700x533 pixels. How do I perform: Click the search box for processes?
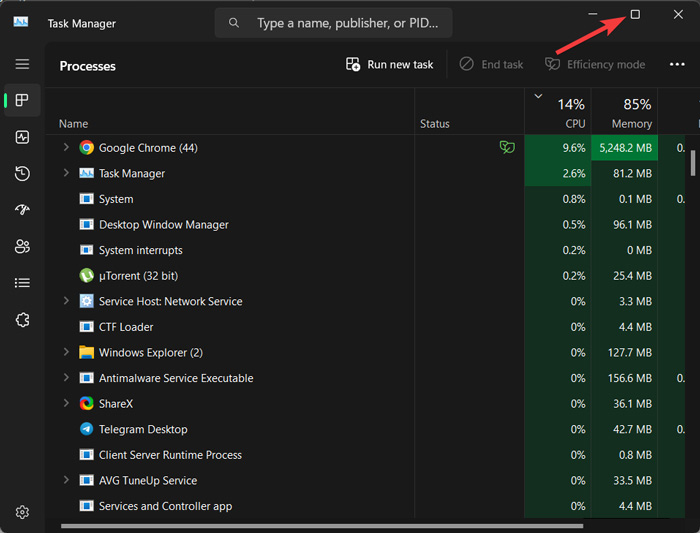coord(340,23)
